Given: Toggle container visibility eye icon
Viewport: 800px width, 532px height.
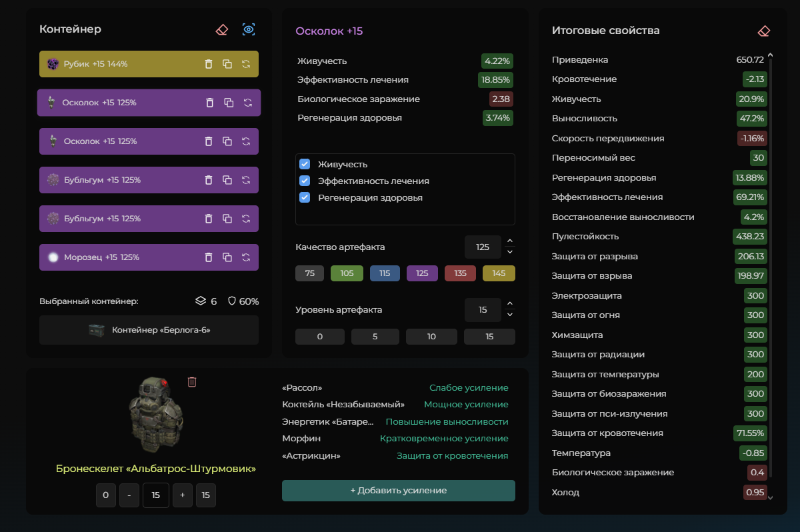Looking at the screenshot, I should (249, 29).
